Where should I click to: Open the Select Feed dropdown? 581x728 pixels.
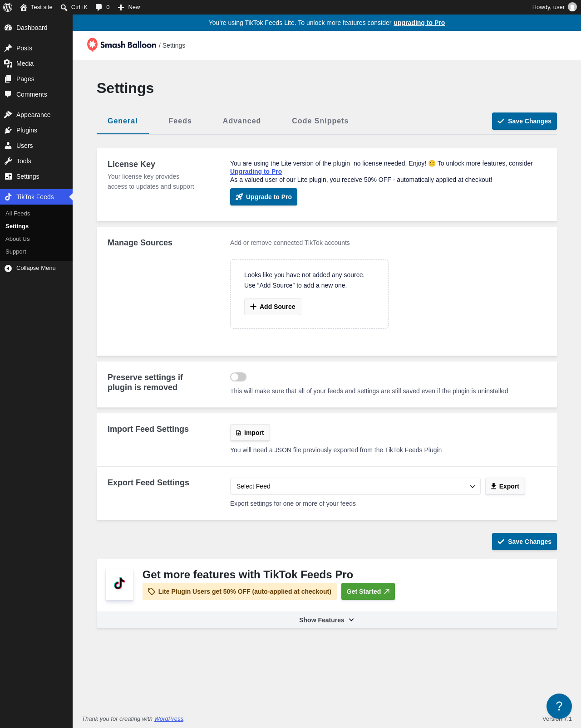[355, 486]
